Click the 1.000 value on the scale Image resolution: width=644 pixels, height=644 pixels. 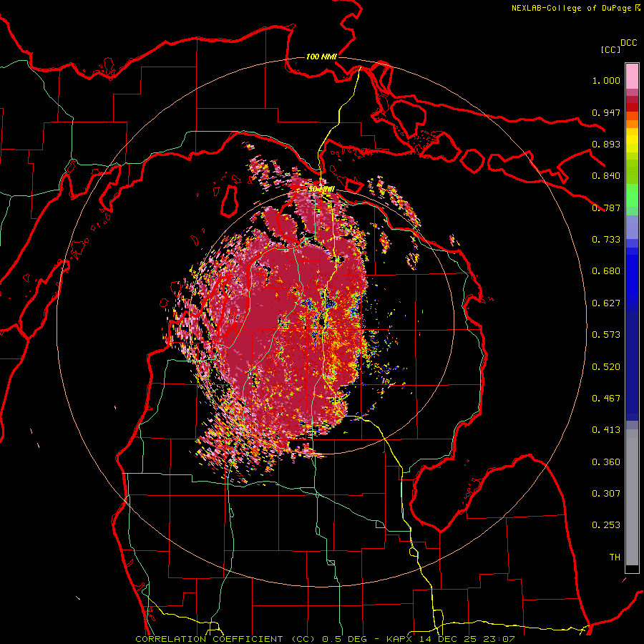point(606,80)
